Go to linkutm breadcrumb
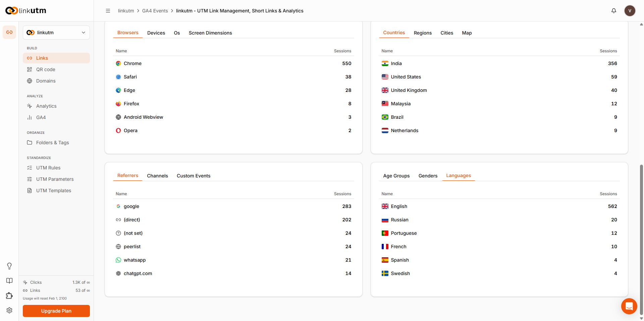Viewport: 644px width, 321px height. 126,11
